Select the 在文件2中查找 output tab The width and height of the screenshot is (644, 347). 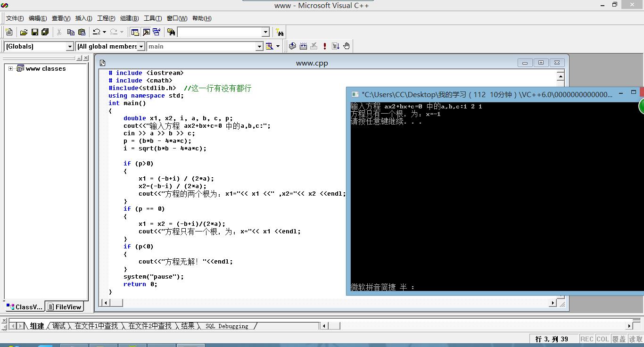(150, 326)
